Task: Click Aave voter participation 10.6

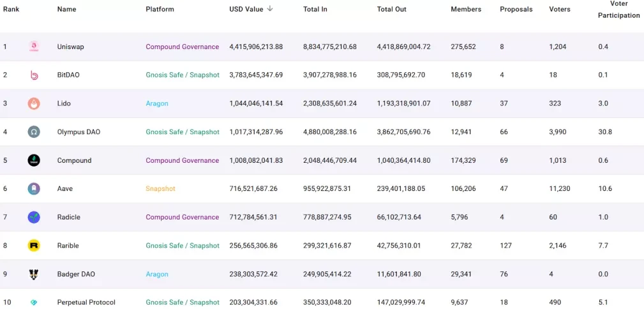Action: click(x=605, y=188)
